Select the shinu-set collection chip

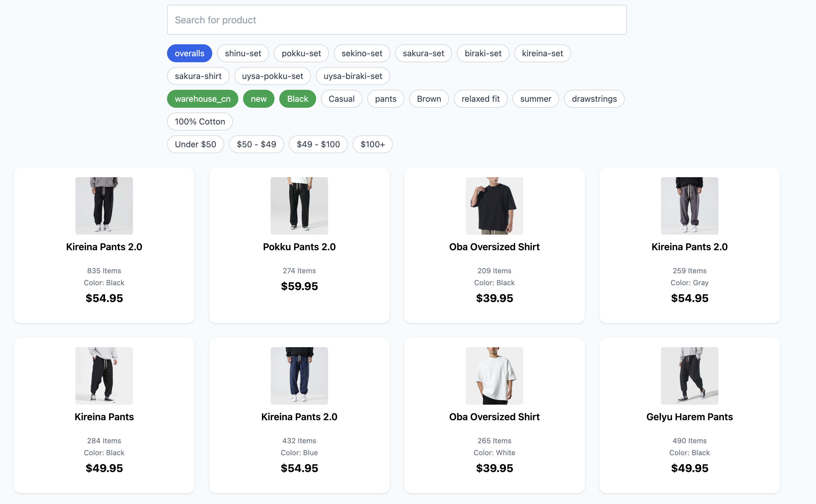pos(243,53)
